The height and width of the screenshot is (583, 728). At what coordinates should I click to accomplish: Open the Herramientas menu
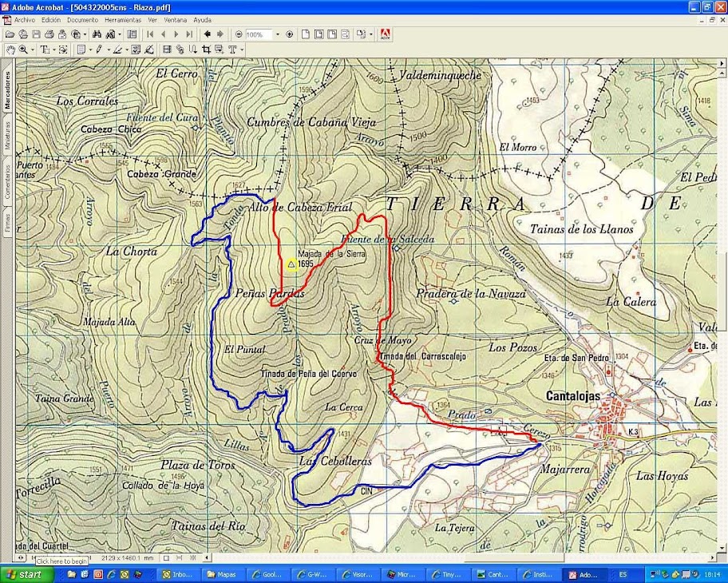coord(123,20)
